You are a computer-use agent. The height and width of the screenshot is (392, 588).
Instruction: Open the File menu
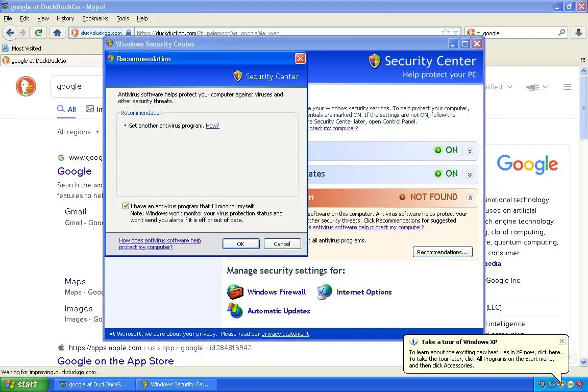[x=8, y=18]
